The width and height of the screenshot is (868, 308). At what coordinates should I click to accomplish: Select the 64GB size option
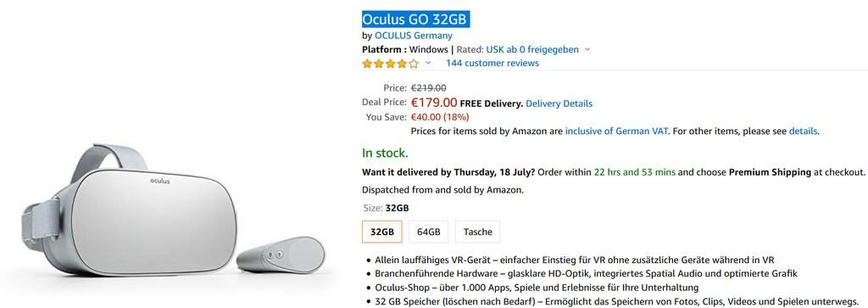[428, 232]
